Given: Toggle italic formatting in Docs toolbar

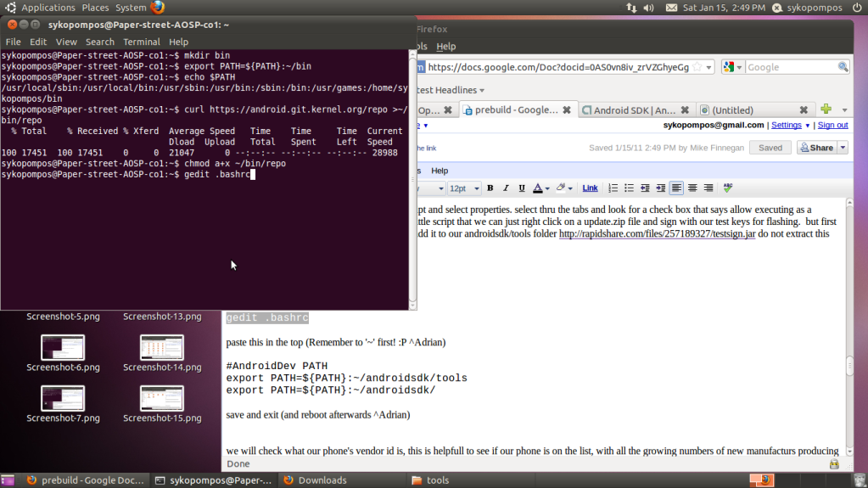Looking at the screenshot, I should [x=506, y=188].
